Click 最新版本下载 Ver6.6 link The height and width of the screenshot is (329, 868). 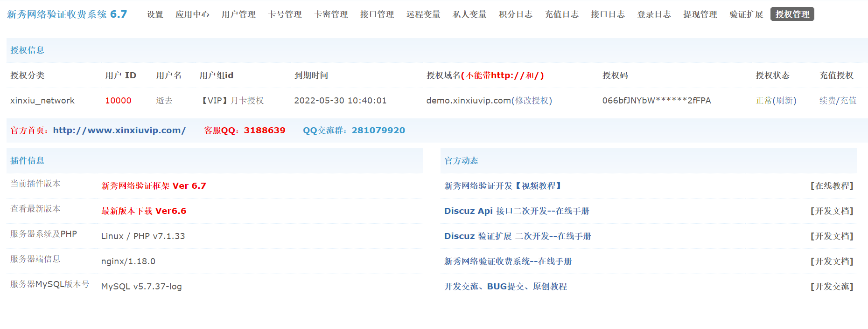tap(144, 211)
